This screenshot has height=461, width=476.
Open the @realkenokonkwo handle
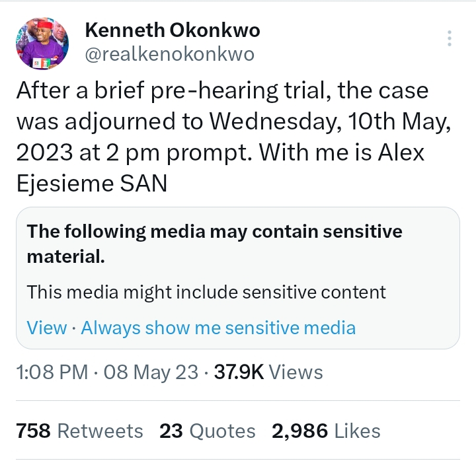(x=169, y=54)
